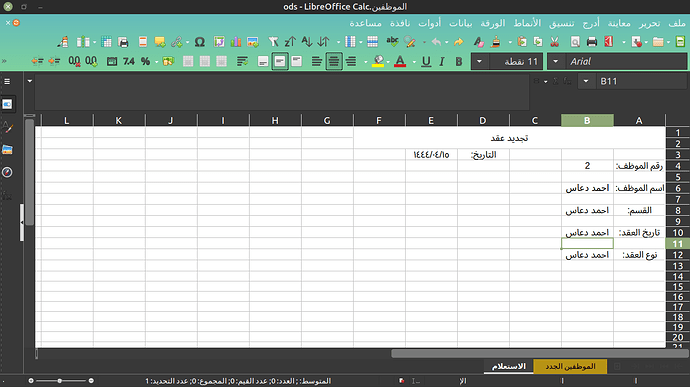690x387 pixels.
Task: Format as Number with 7.4 icon
Action: pyautogui.click(x=128, y=61)
